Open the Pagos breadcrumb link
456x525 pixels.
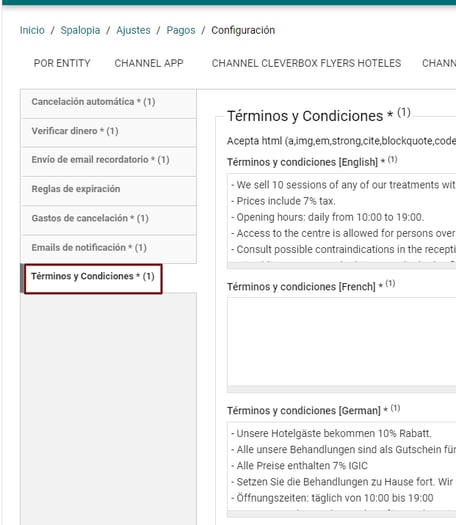coord(181,30)
